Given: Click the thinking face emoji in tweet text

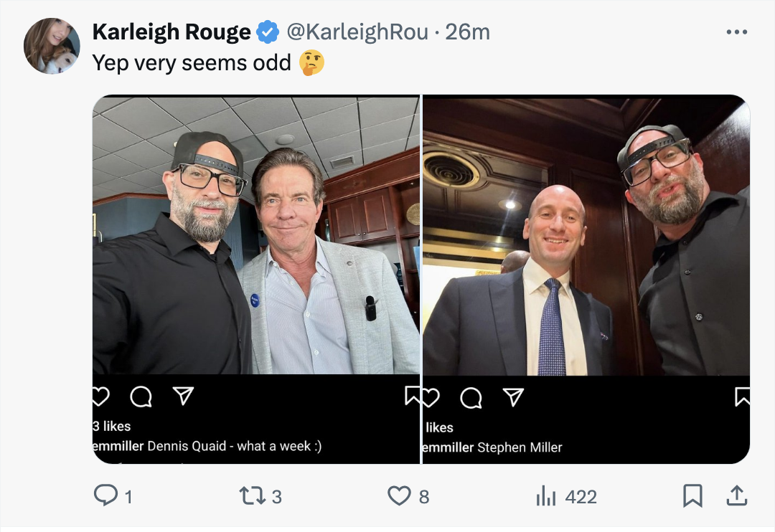Looking at the screenshot, I should click(x=312, y=63).
